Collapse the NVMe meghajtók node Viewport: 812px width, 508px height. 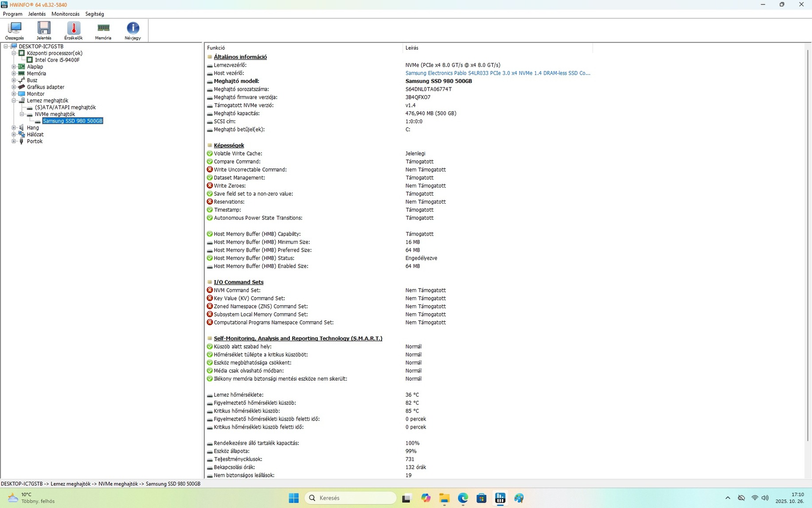tap(22, 114)
